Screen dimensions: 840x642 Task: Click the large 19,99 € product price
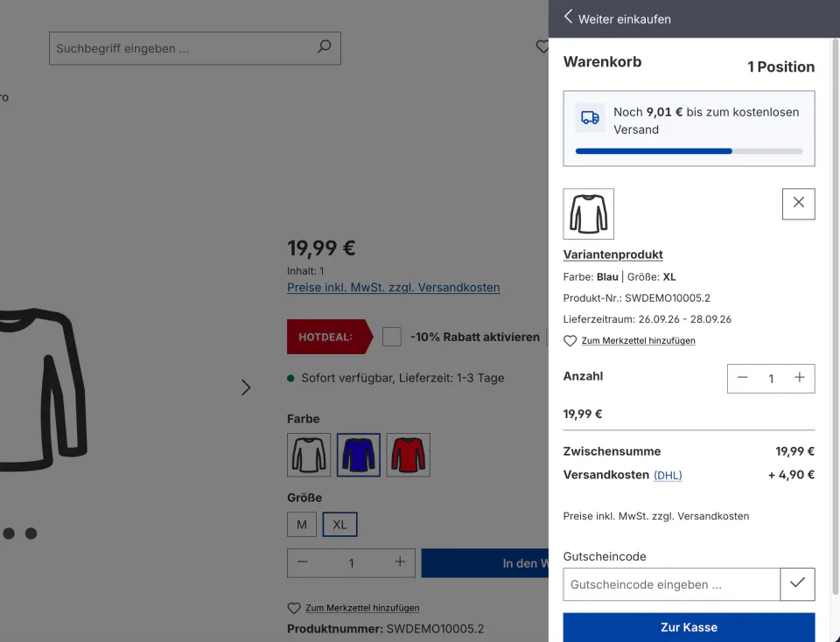point(321,248)
